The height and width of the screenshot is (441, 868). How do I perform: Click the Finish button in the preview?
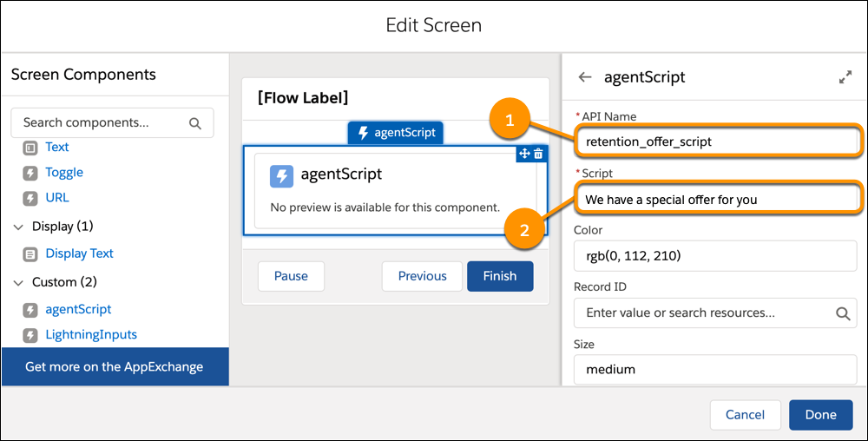[x=500, y=276]
